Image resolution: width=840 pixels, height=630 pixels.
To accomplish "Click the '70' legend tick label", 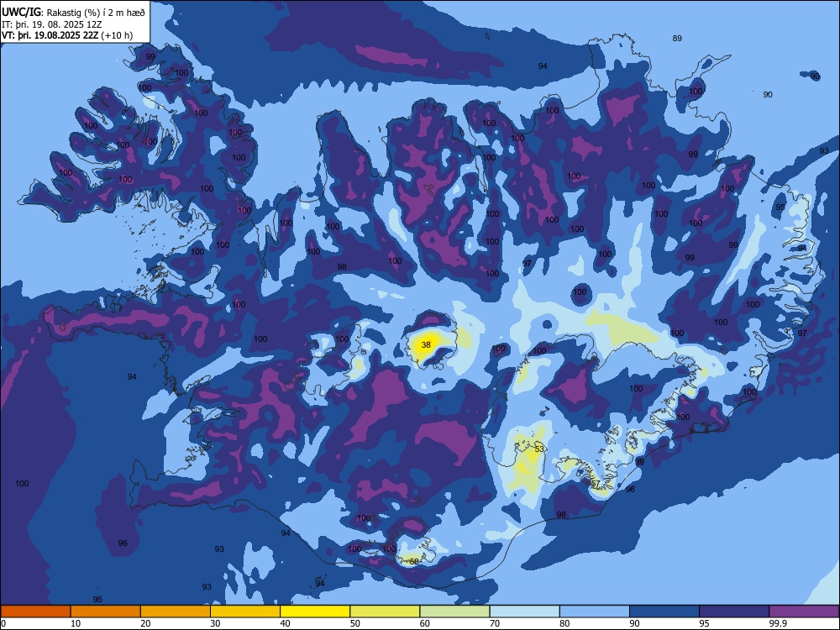I will coord(495,623).
